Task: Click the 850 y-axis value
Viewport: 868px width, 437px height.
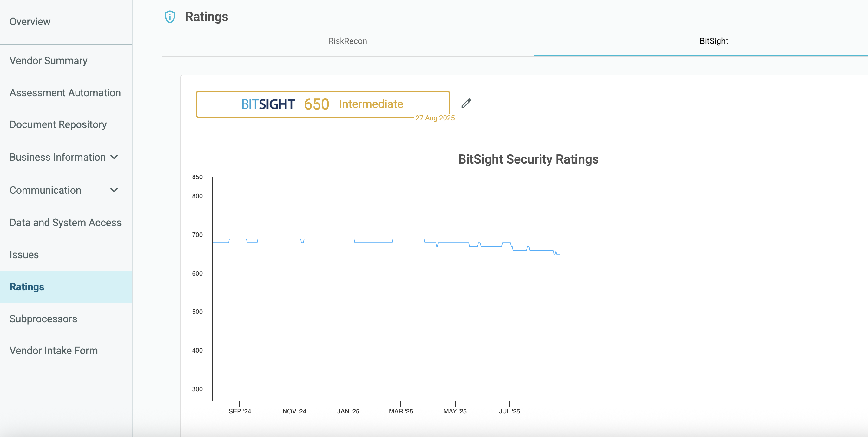Action: [x=197, y=177]
